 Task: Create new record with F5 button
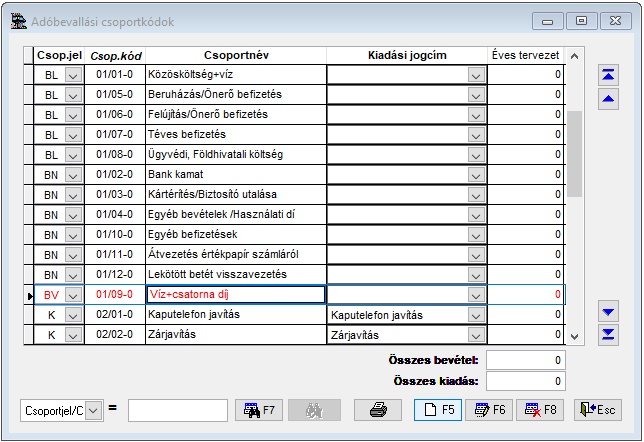tap(438, 409)
